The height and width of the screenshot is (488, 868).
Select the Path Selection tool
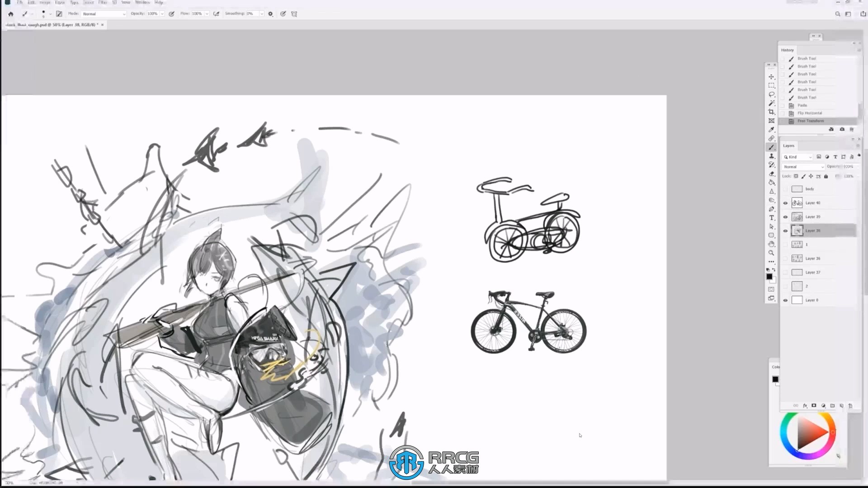coord(771,226)
